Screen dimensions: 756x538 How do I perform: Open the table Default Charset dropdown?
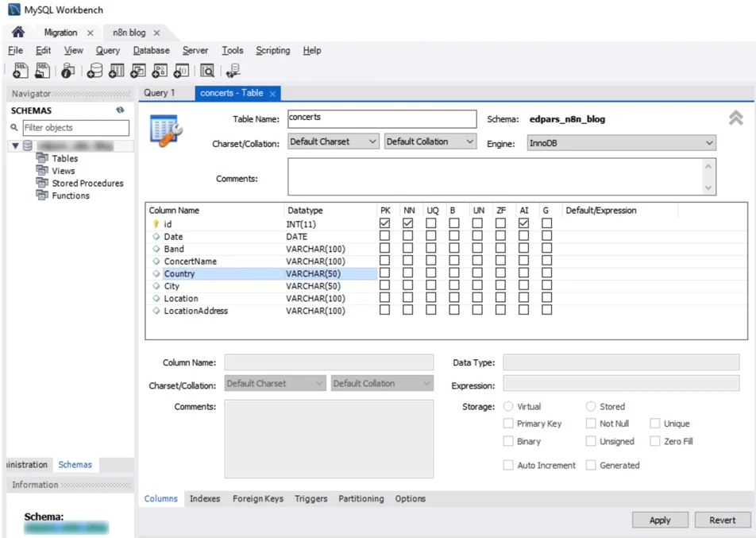tap(334, 141)
